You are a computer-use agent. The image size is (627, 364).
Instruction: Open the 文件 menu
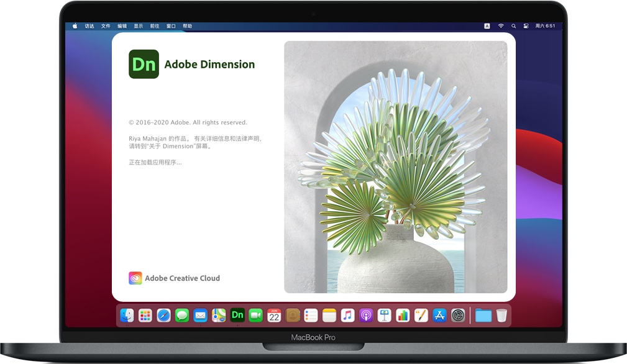pos(106,26)
